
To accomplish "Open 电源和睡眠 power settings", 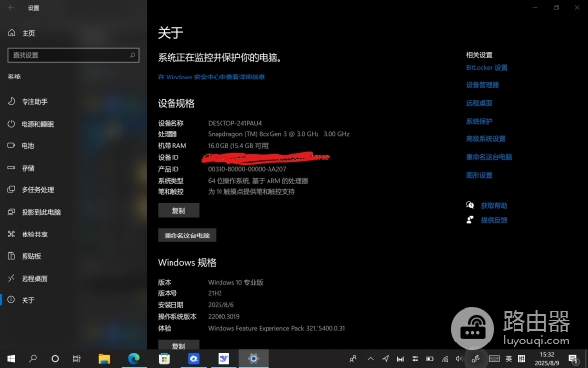I will 30,124.
